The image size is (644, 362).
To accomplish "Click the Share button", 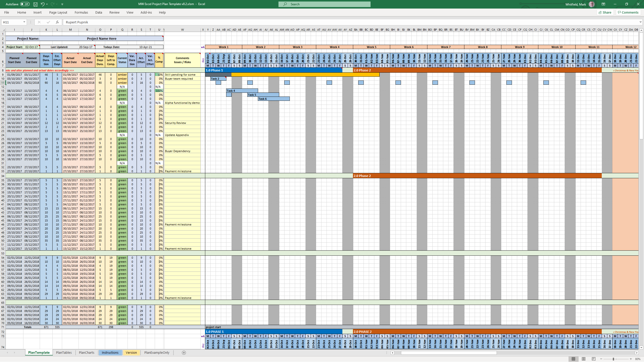I will click(605, 12).
